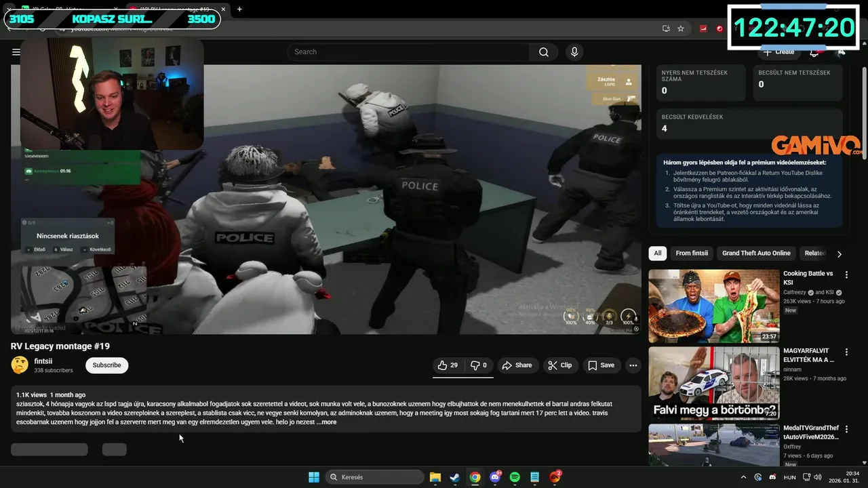The width and height of the screenshot is (868, 488).
Task: Open the YouTube Create button
Action: [x=778, y=52]
